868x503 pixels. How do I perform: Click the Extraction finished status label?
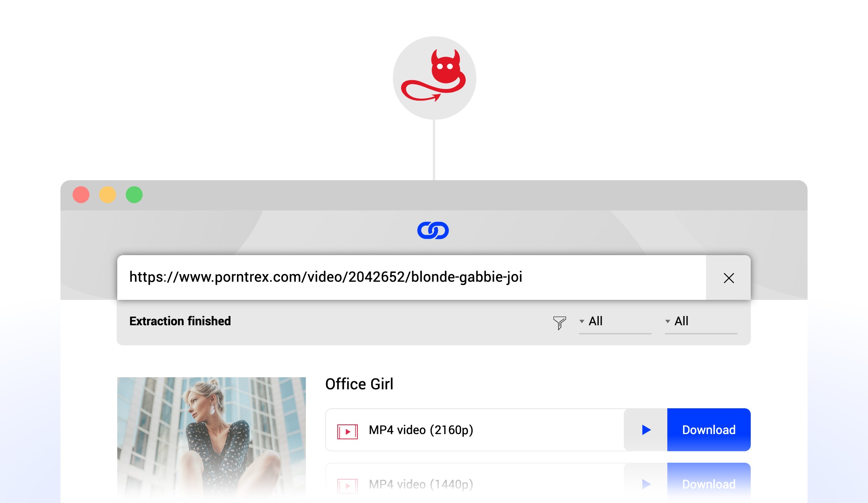pos(180,321)
